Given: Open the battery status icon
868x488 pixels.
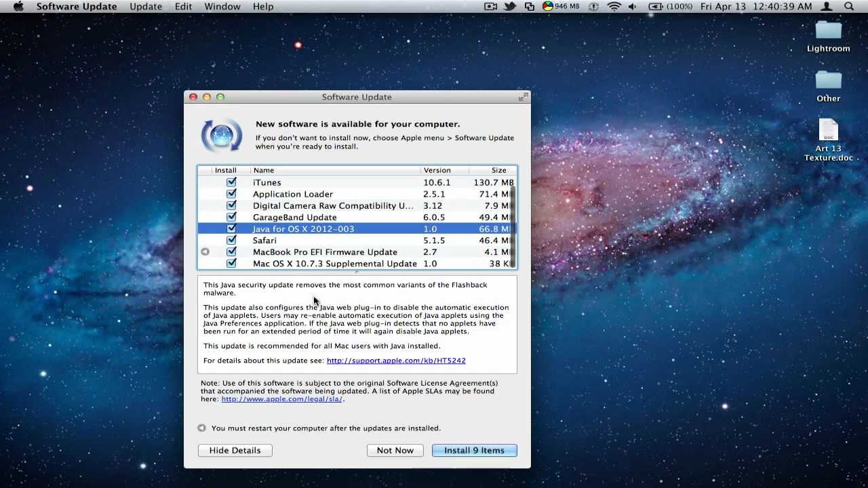Looking at the screenshot, I should pyautogui.click(x=656, y=6).
